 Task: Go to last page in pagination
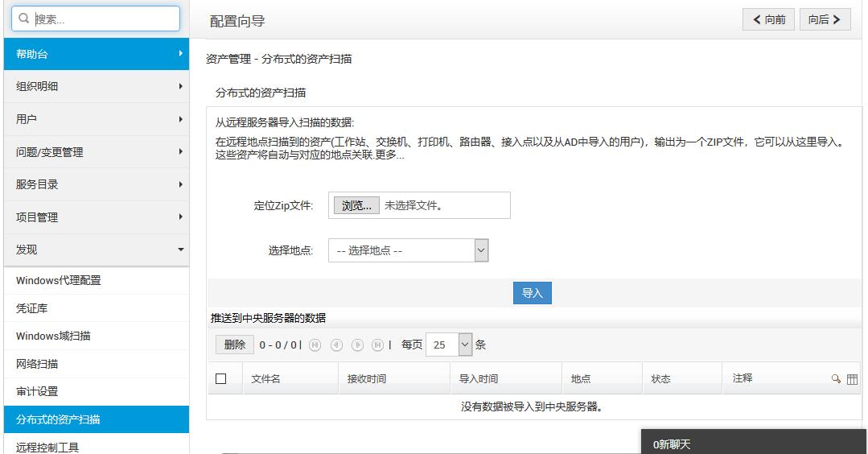point(377,345)
